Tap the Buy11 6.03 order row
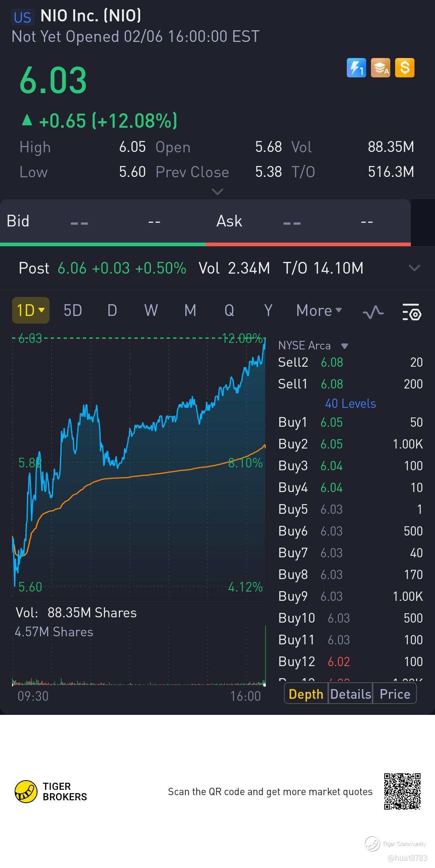Viewport: 435px width, 868px height. click(x=350, y=640)
